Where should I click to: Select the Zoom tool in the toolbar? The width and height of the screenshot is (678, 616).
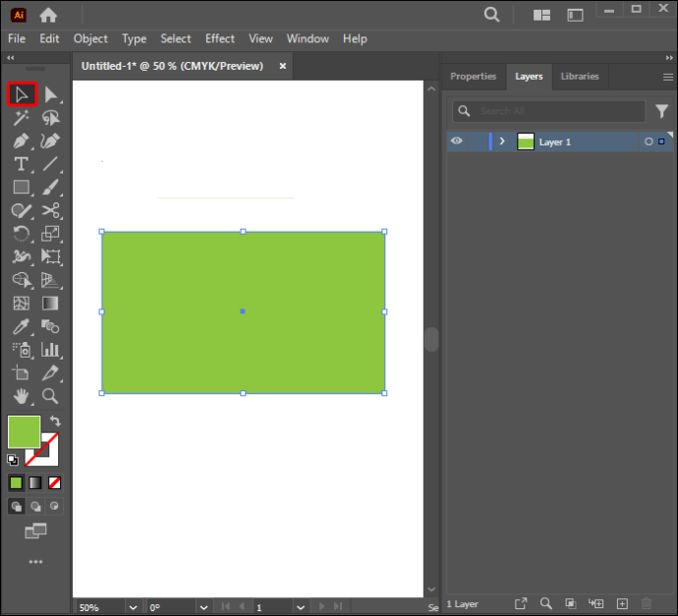50,396
